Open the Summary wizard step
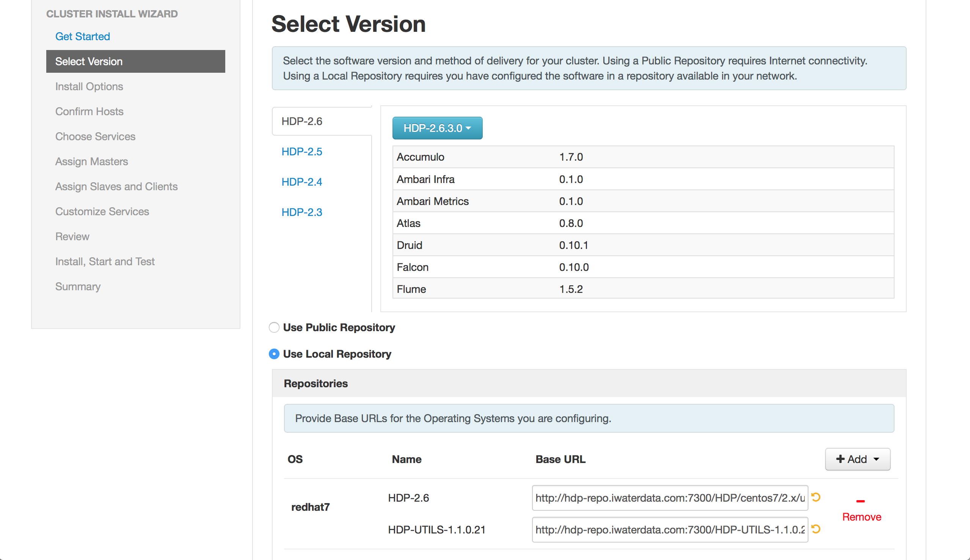This screenshot has height=560, width=970. click(x=78, y=286)
